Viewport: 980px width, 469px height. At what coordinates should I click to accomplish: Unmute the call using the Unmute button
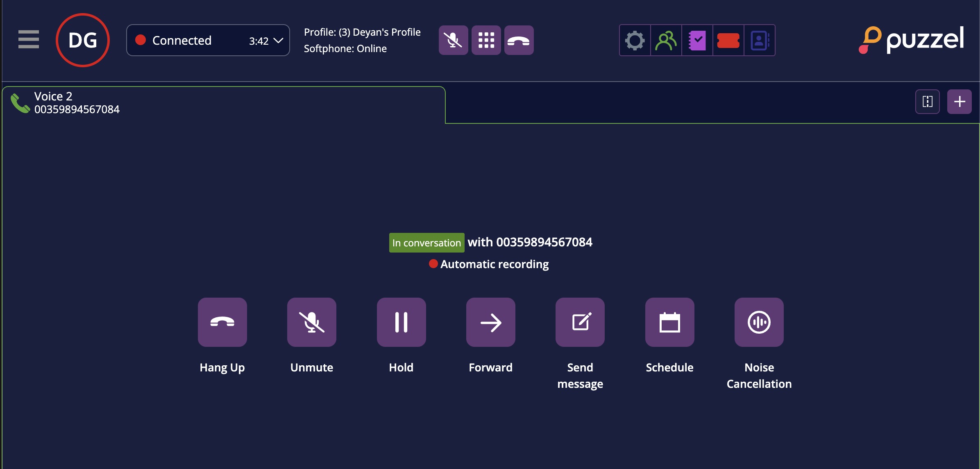coord(311,322)
